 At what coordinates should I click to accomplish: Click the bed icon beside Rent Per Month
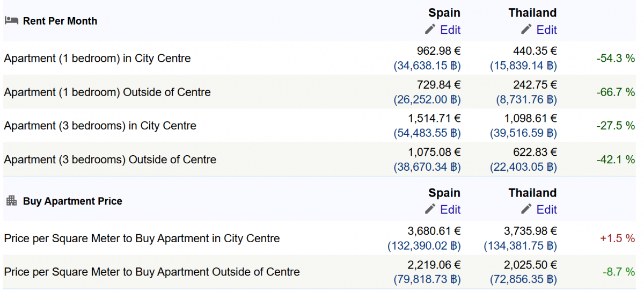[x=11, y=21]
